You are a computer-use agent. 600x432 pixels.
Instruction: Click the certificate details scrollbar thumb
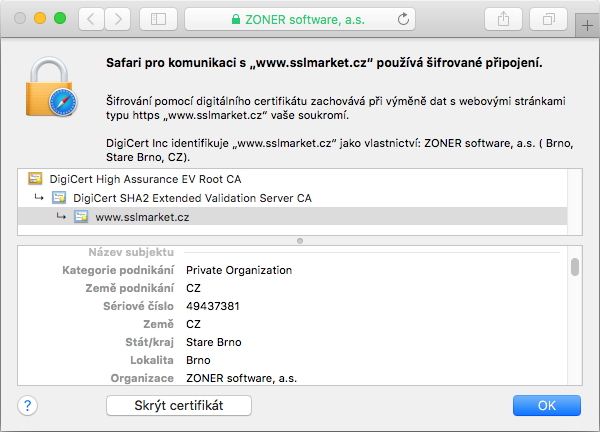pyautogui.click(x=575, y=267)
